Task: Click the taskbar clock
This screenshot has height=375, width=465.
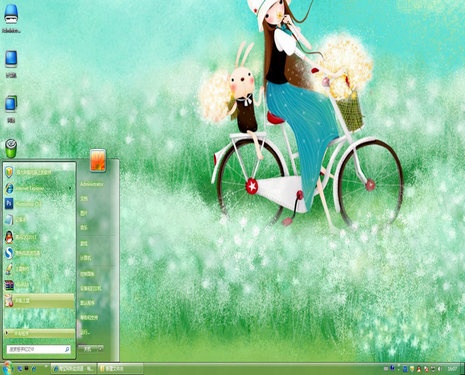Action: (x=452, y=369)
